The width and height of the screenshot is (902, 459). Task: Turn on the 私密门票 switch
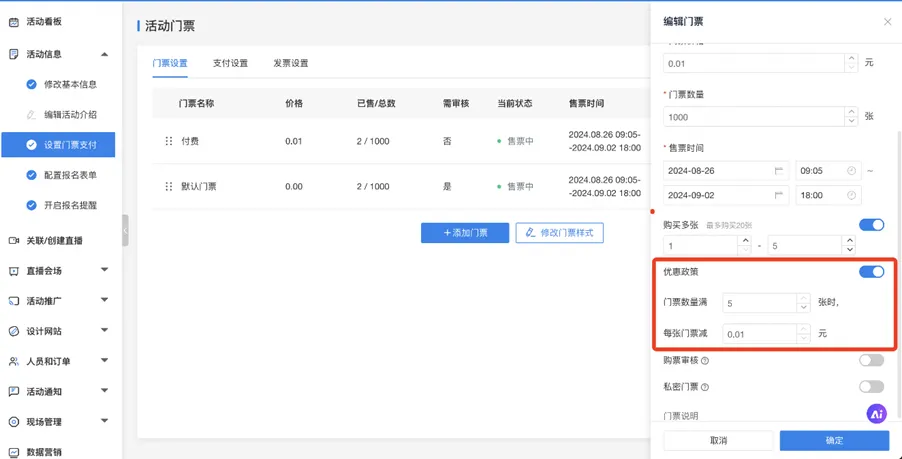[x=871, y=387]
